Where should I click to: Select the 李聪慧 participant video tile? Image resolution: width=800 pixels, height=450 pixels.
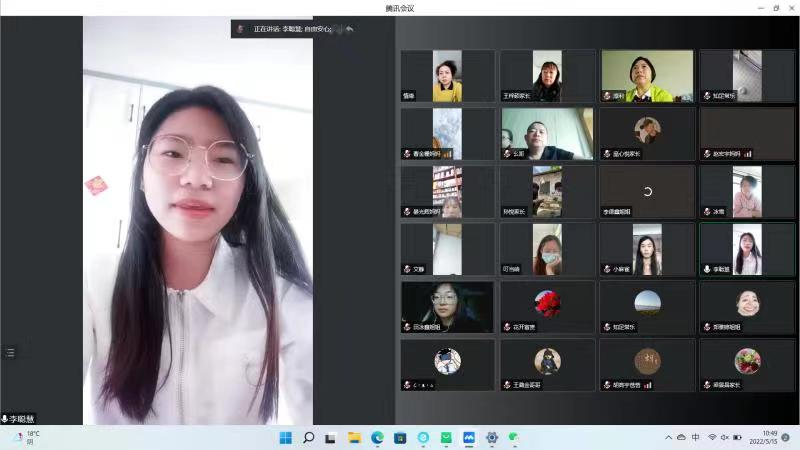click(747, 249)
